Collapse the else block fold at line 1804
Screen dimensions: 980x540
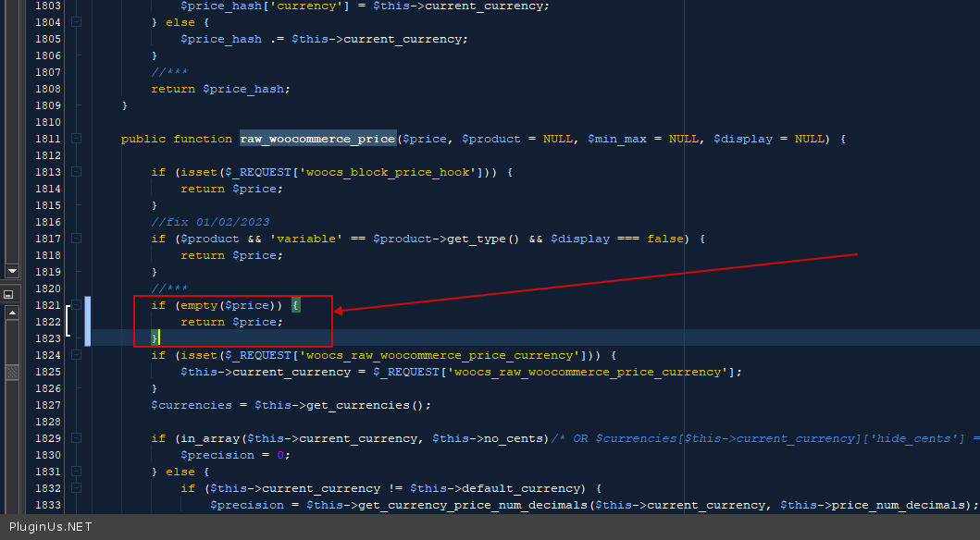click(77, 22)
